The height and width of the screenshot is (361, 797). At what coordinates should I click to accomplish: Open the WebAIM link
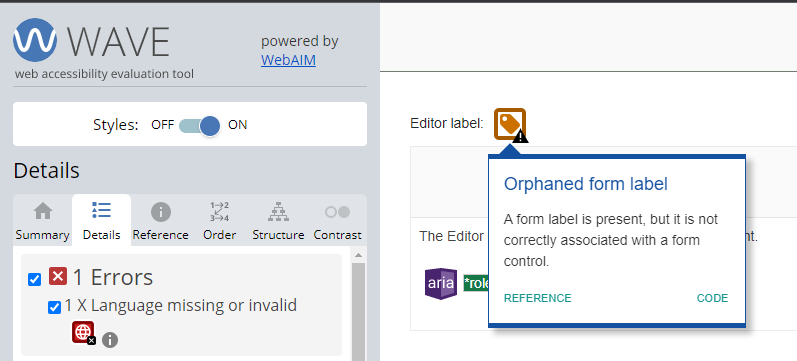click(x=288, y=61)
